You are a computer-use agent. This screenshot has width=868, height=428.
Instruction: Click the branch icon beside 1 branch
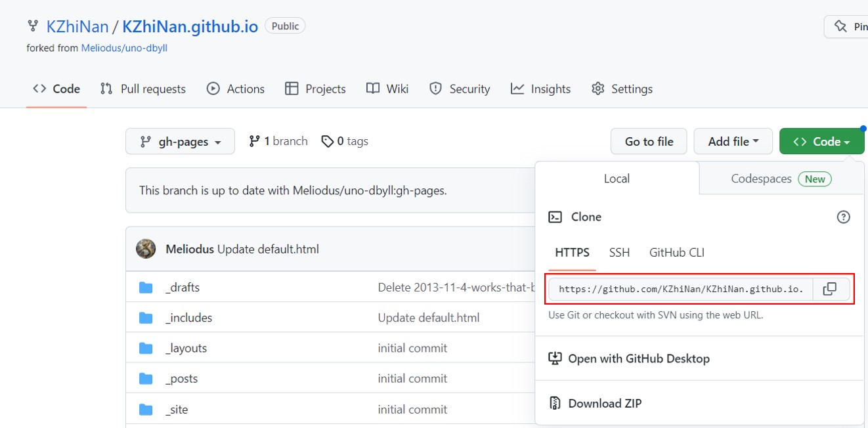pyautogui.click(x=254, y=141)
